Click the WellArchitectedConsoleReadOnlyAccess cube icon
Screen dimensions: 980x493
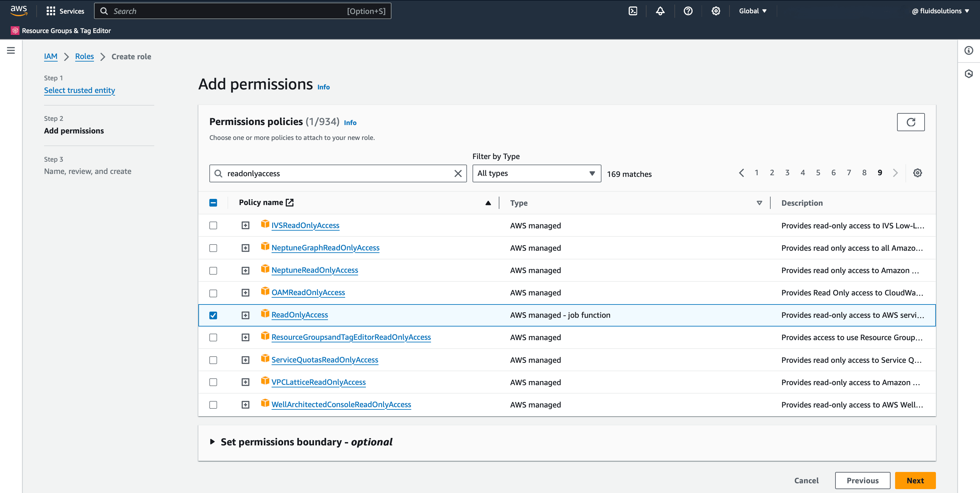pos(265,403)
